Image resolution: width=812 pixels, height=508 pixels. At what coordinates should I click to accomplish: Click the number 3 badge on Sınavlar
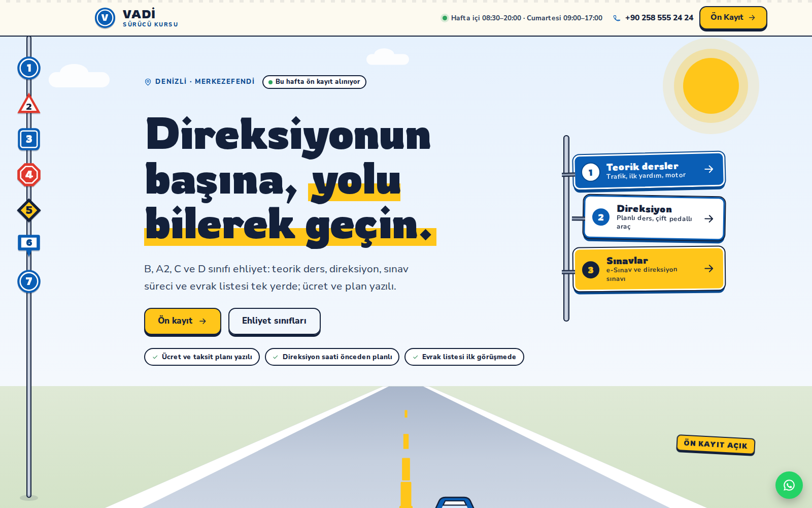[590, 270]
